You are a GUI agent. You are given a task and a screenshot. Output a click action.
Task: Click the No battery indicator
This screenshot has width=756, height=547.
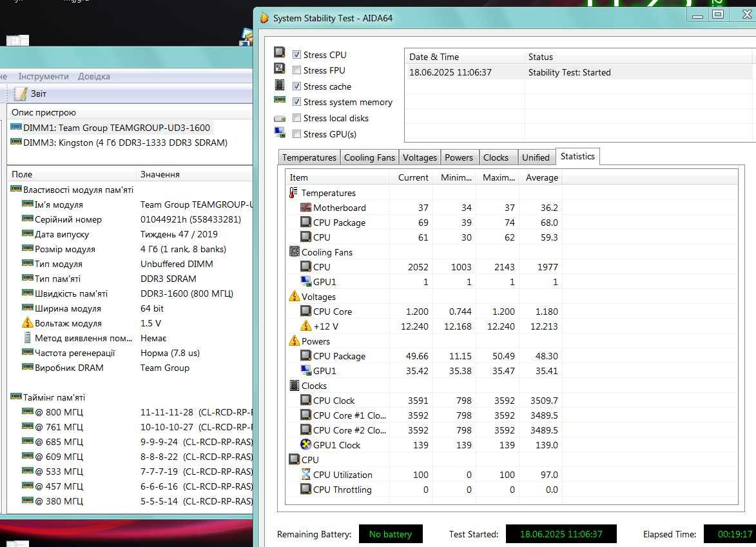pyautogui.click(x=391, y=534)
